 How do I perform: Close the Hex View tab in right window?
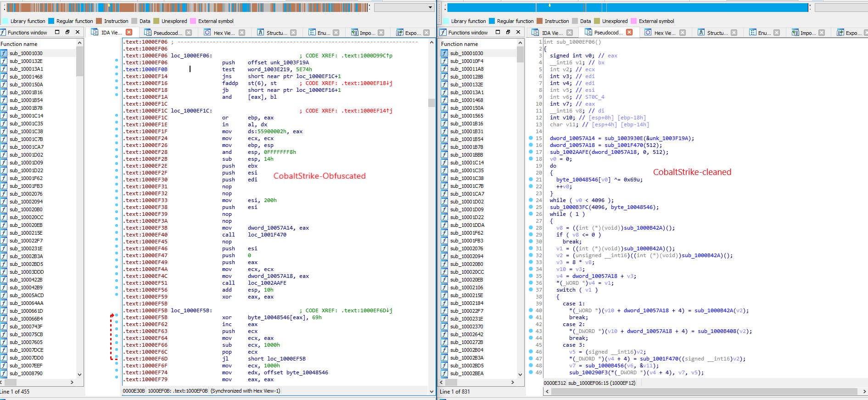(x=683, y=33)
